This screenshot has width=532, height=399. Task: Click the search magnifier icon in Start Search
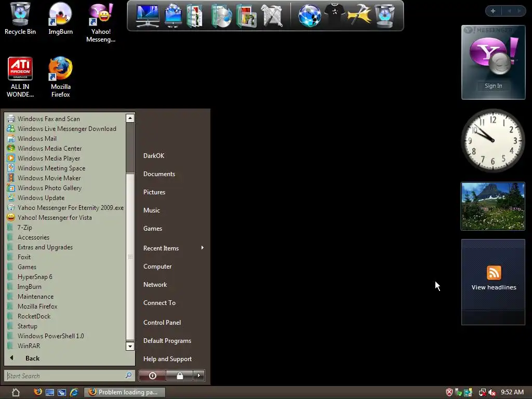tap(128, 375)
